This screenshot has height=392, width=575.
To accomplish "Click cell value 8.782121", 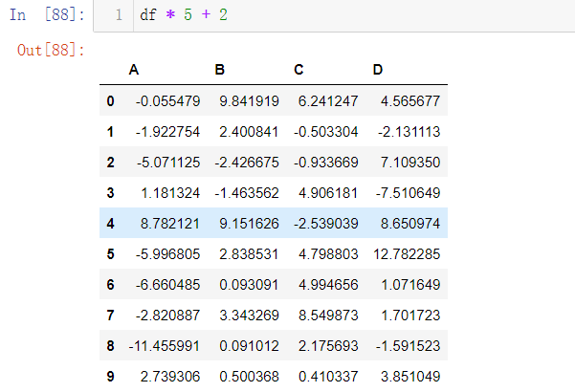I will pyautogui.click(x=170, y=224).
